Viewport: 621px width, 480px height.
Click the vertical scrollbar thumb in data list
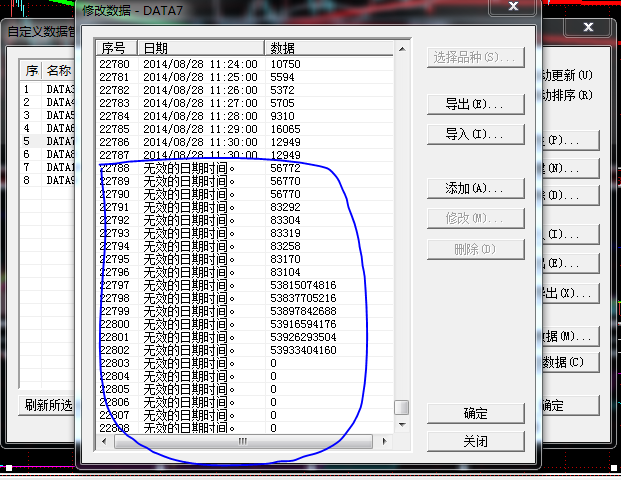pos(401,408)
